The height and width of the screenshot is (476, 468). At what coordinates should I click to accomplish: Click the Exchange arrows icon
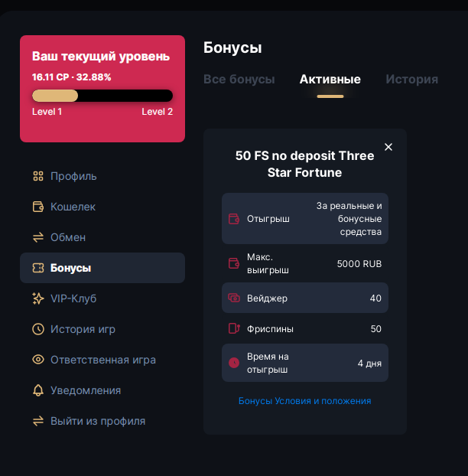(x=38, y=238)
